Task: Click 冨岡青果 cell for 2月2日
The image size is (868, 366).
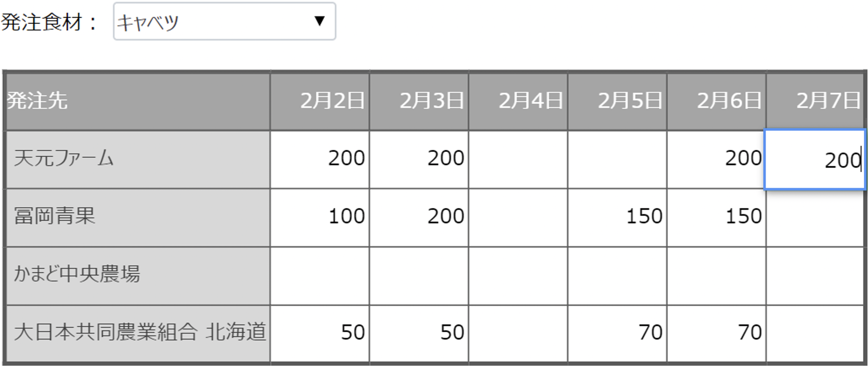Action: (319, 217)
